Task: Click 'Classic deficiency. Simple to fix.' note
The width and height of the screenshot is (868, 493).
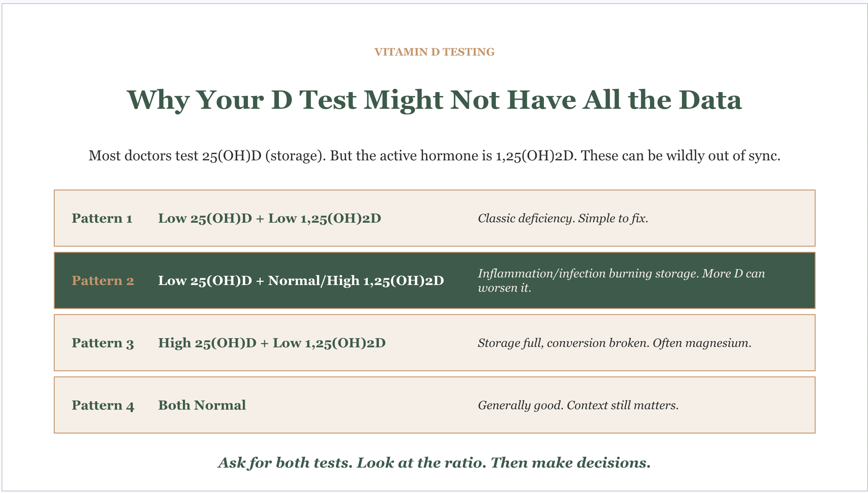Action: [x=563, y=218]
